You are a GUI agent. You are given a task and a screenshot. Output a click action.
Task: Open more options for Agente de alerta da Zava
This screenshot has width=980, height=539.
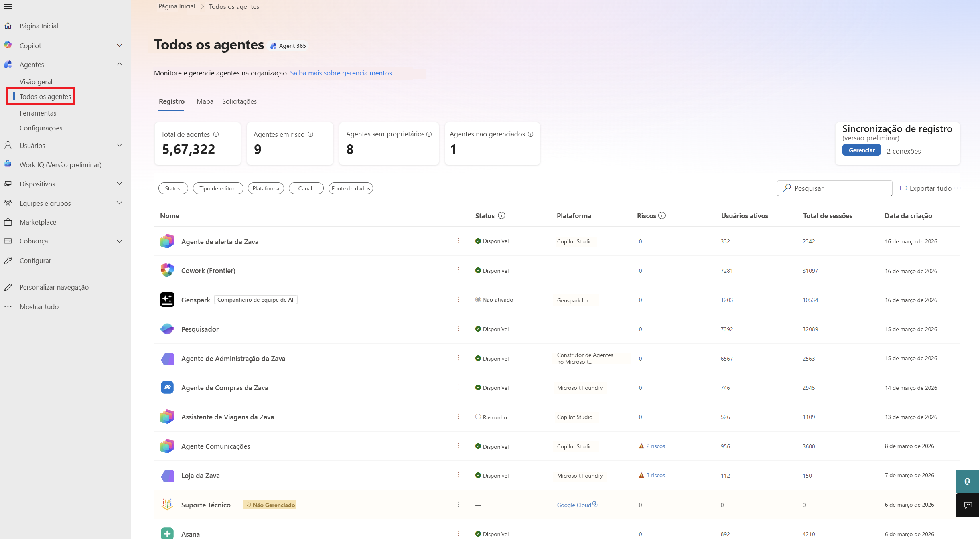(x=459, y=241)
